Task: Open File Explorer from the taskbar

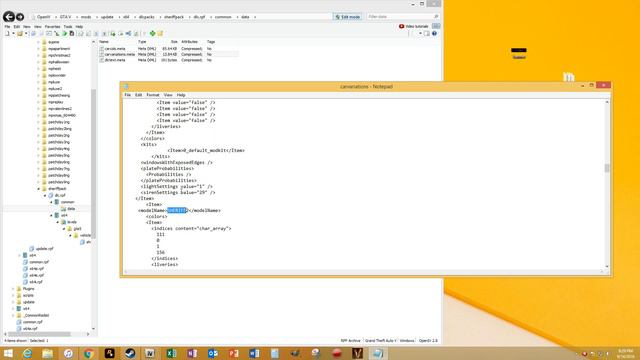Action: point(48,353)
